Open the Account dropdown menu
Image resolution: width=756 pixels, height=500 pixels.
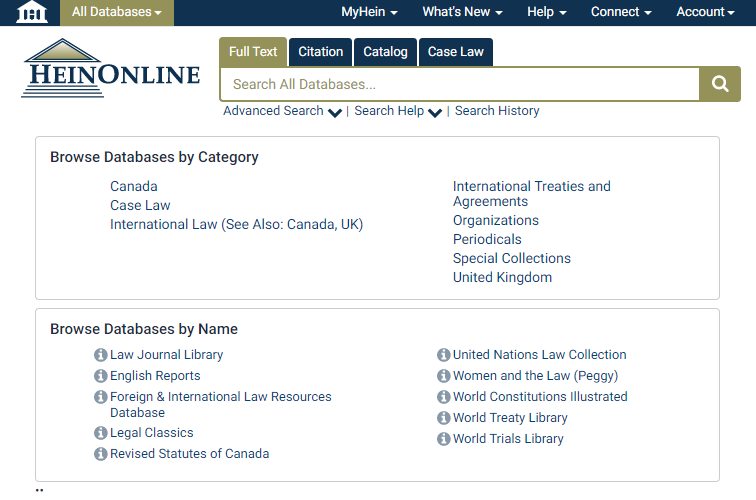(705, 12)
